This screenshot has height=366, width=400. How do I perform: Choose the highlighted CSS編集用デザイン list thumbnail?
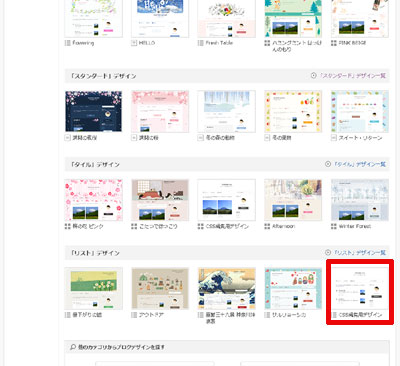pyautogui.click(x=360, y=289)
